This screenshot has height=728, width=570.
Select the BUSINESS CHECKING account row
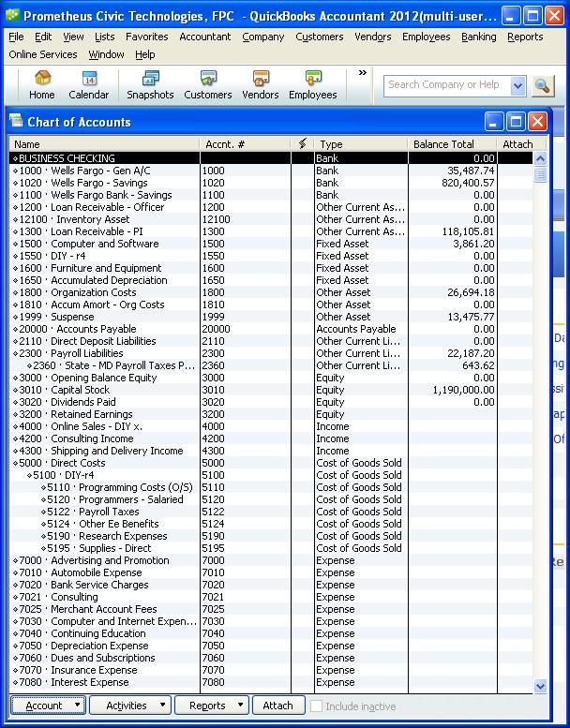click(x=271, y=158)
